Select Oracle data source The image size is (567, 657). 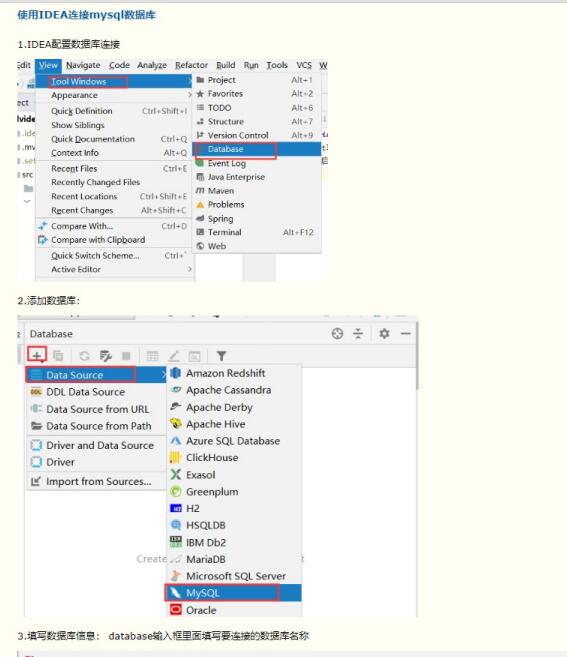(234, 610)
